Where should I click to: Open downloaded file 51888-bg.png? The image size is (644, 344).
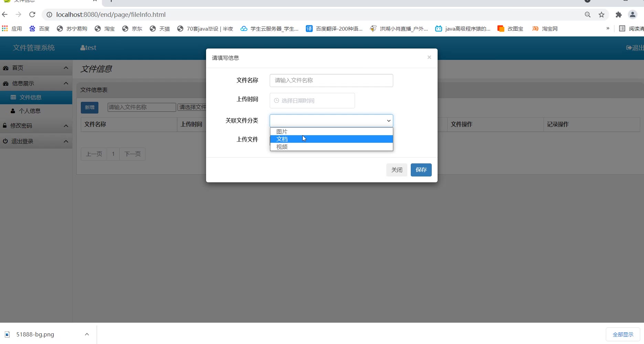coord(35,334)
